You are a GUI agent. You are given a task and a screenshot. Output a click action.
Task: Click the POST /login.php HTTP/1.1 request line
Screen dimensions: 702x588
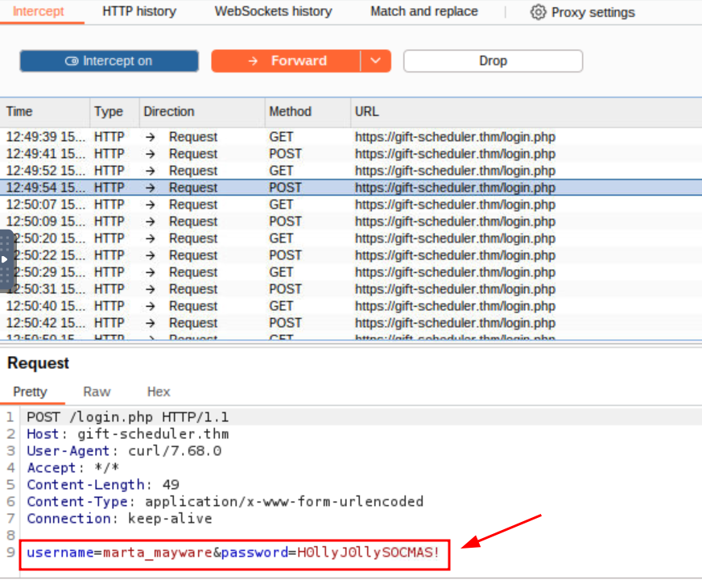click(x=127, y=417)
